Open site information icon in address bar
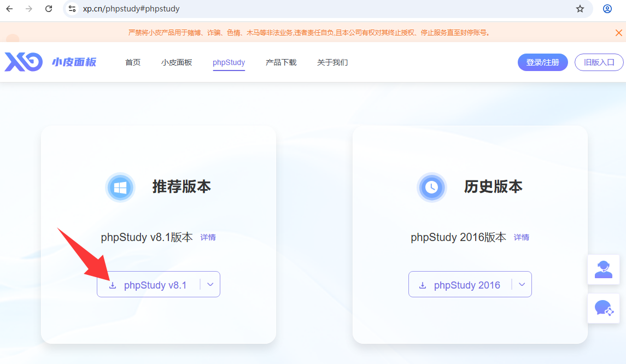The image size is (626, 364). (72, 9)
